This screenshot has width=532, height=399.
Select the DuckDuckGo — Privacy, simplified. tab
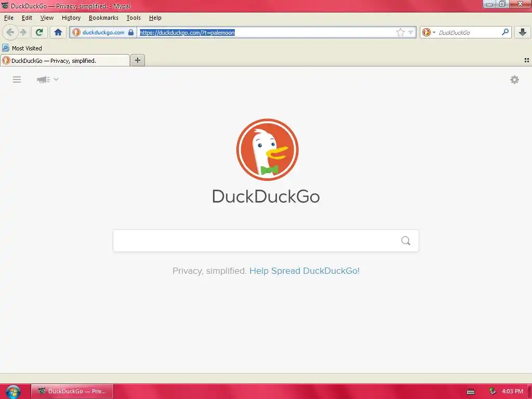coord(65,60)
